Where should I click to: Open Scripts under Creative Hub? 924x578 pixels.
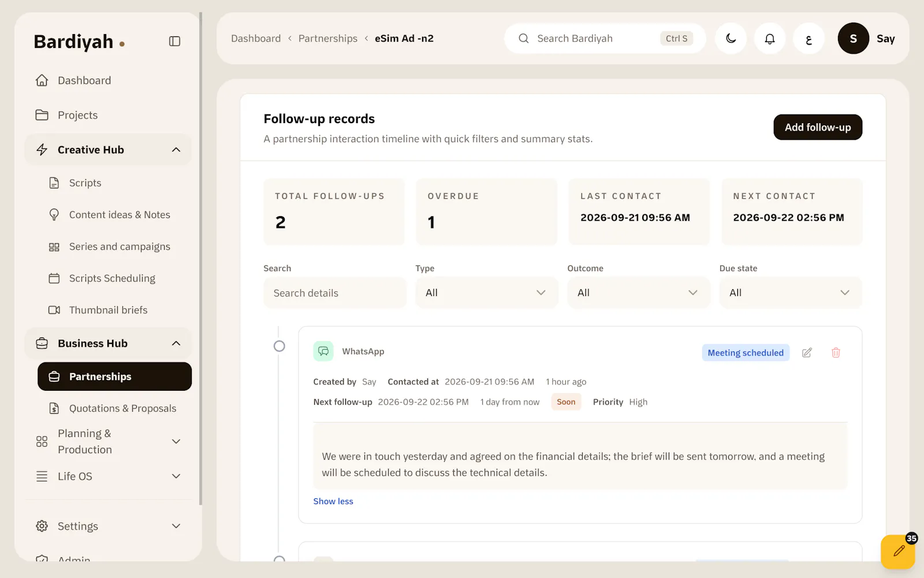[x=114, y=183]
